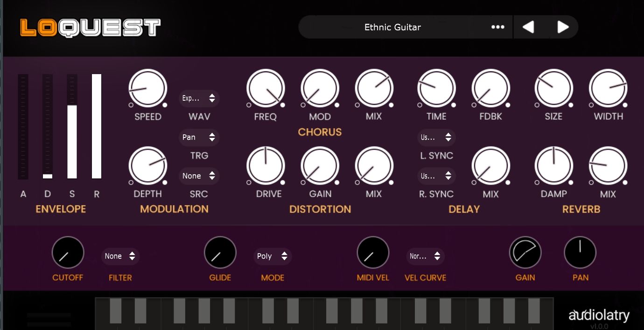Open the MODE dropdown showing Poly
This screenshot has height=330, width=644.
[273, 256]
